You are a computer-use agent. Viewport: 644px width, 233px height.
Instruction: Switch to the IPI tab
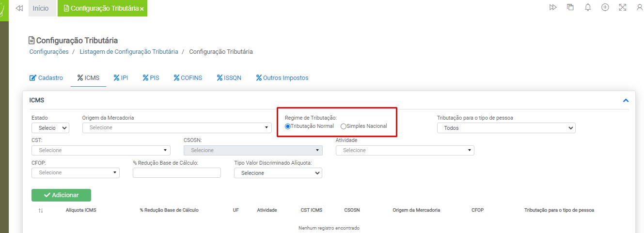(x=121, y=78)
